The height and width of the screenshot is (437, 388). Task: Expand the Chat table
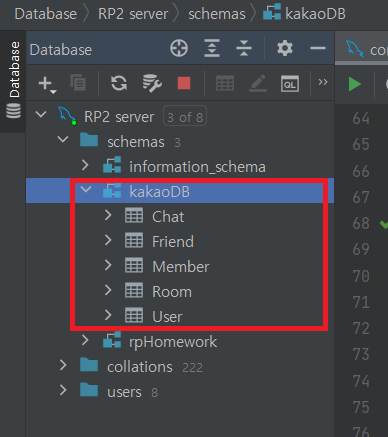tap(108, 215)
